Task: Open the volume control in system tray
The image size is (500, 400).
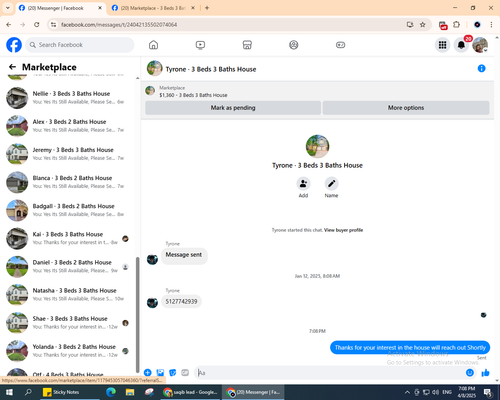Action: pos(436,392)
